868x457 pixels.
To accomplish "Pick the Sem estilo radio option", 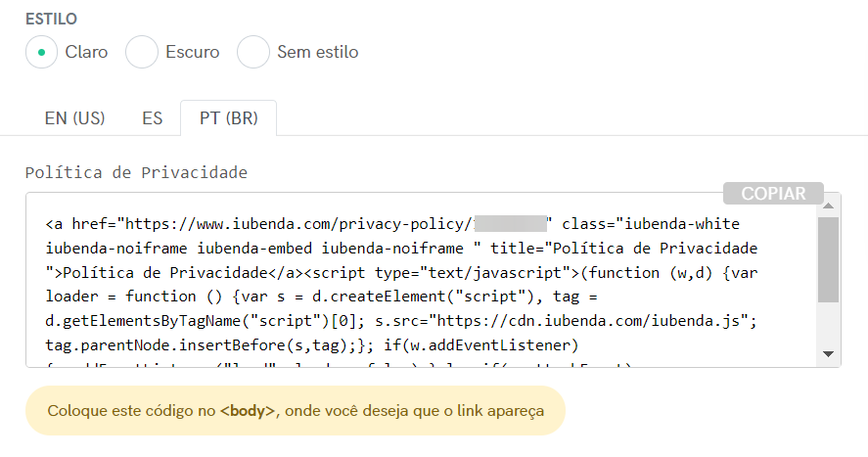I will (x=253, y=52).
